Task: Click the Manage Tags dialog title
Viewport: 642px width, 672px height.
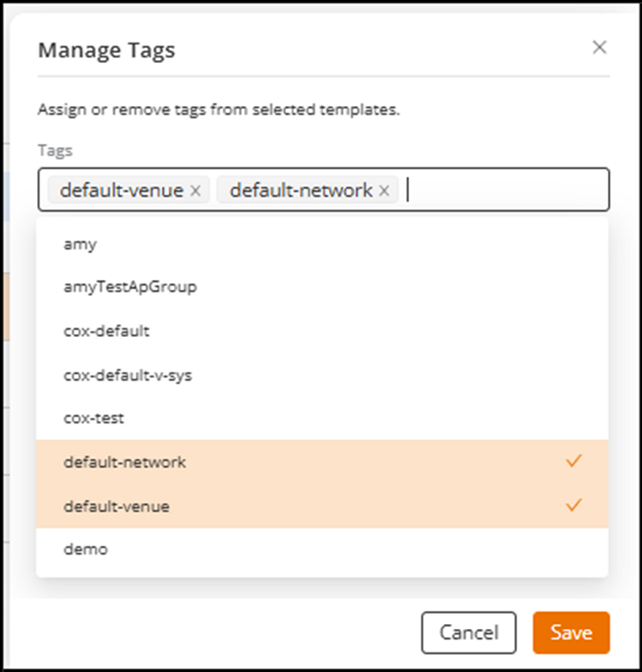Action: tap(106, 50)
